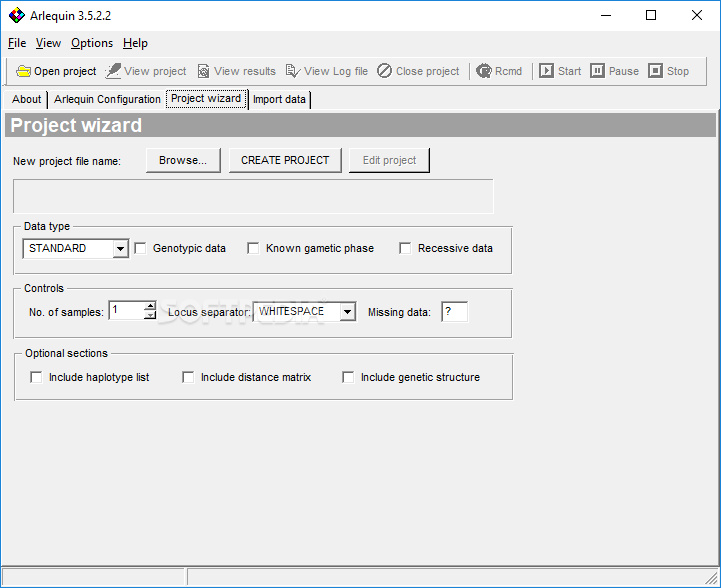Click the Stop icon in toolbar
The image size is (721, 588).
655,71
